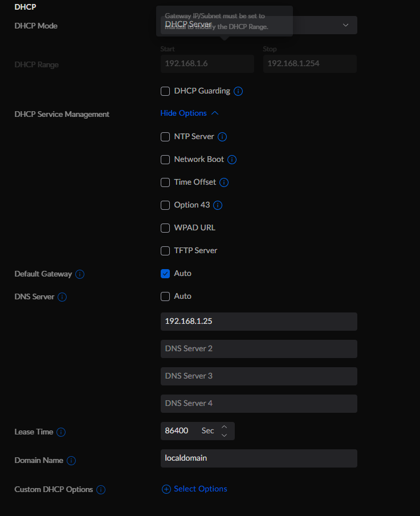Click the Domain Name field localdomain
Image resolution: width=420 pixels, height=516 pixels.
coord(259,458)
